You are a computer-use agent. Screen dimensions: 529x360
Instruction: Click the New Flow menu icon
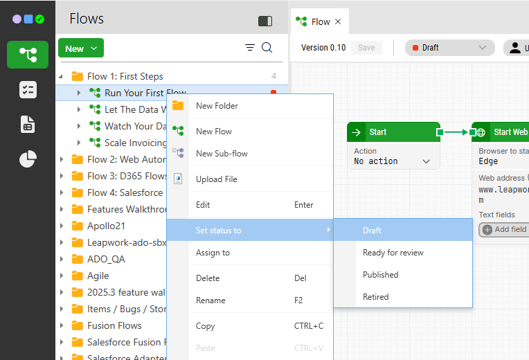[x=178, y=131]
